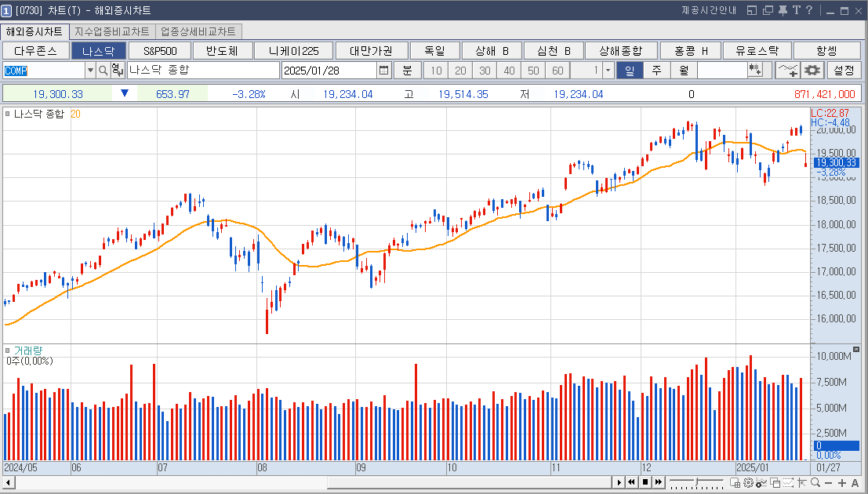The width and height of the screenshot is (868, 494).
Task: Select the 다우존스 index button
Action: (x=35, y=51)
